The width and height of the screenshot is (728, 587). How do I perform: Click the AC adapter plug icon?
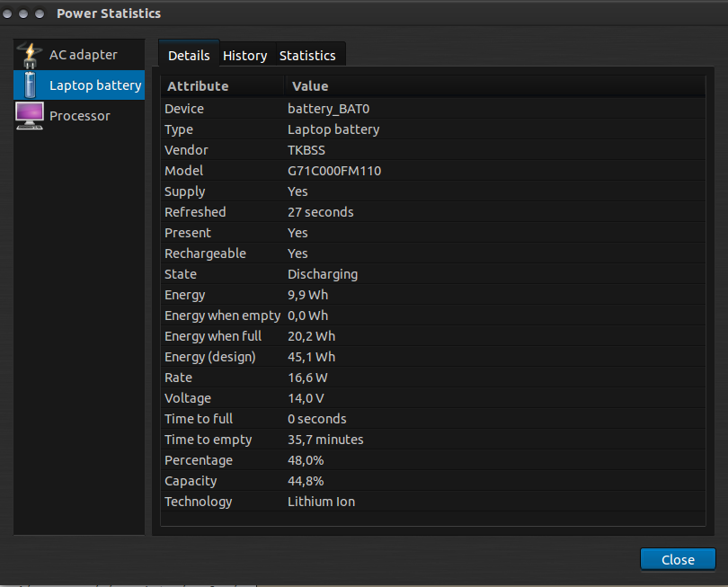(30, 55)
